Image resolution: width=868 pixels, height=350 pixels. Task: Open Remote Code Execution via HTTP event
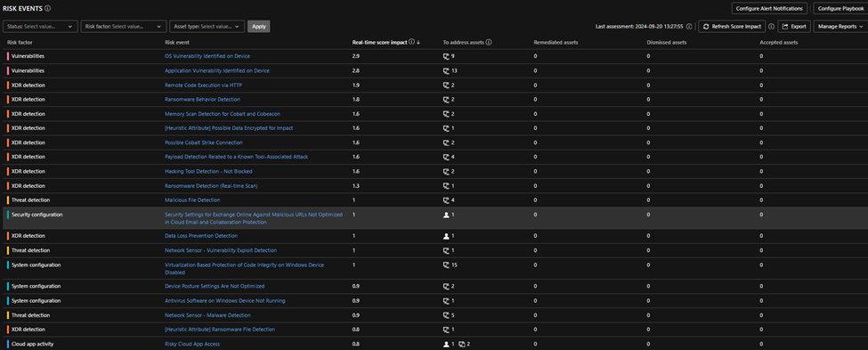[203, 85]
